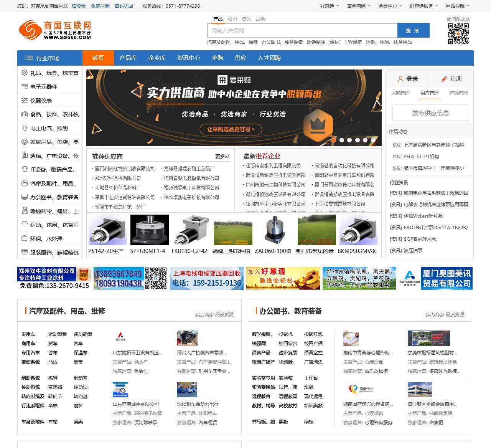This screenshot has width=491, height=448.
Task: Open the 网站导航 dropdown
Action: click(x=455, y=6)
